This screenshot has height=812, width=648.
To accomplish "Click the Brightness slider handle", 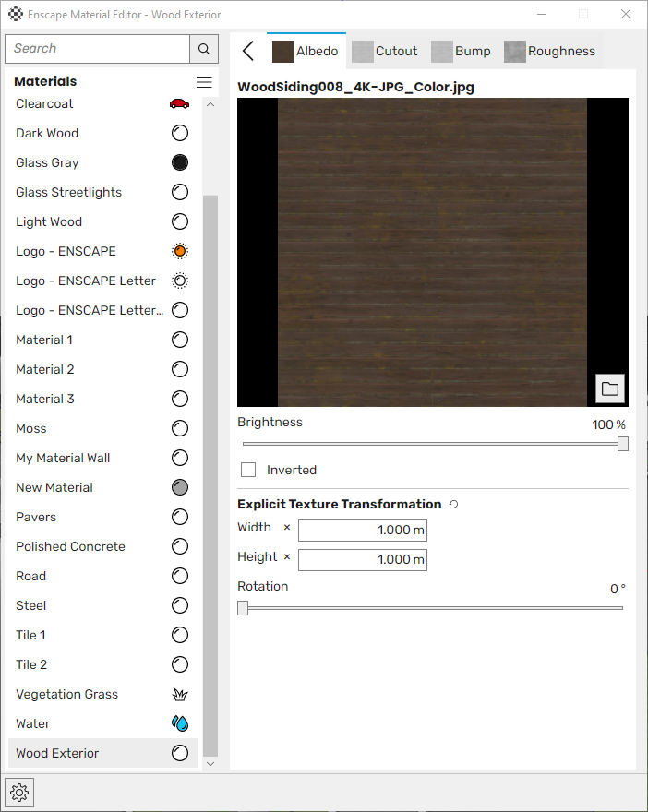I will [x=623, y=444].
